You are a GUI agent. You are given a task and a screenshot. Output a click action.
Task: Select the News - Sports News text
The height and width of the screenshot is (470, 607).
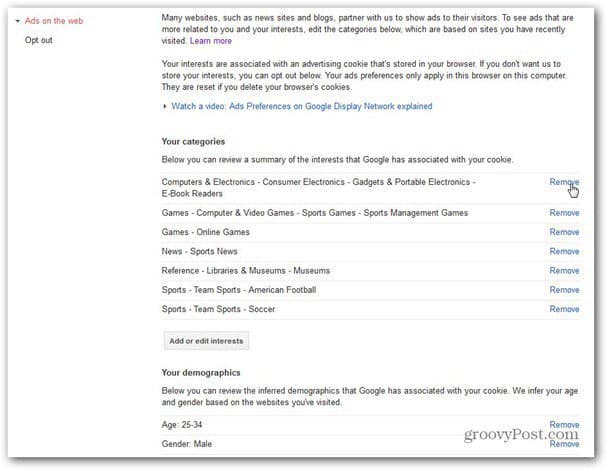199,251
